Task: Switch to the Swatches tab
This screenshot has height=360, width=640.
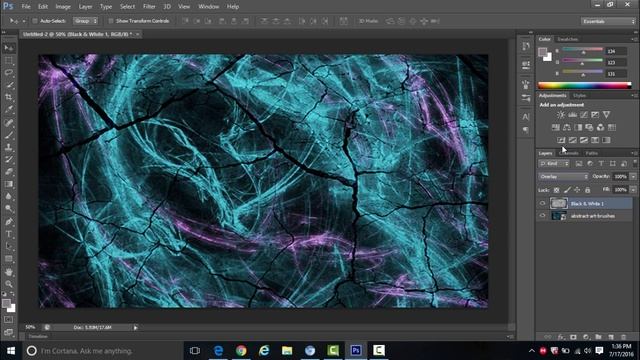Action: coord(568,39)
